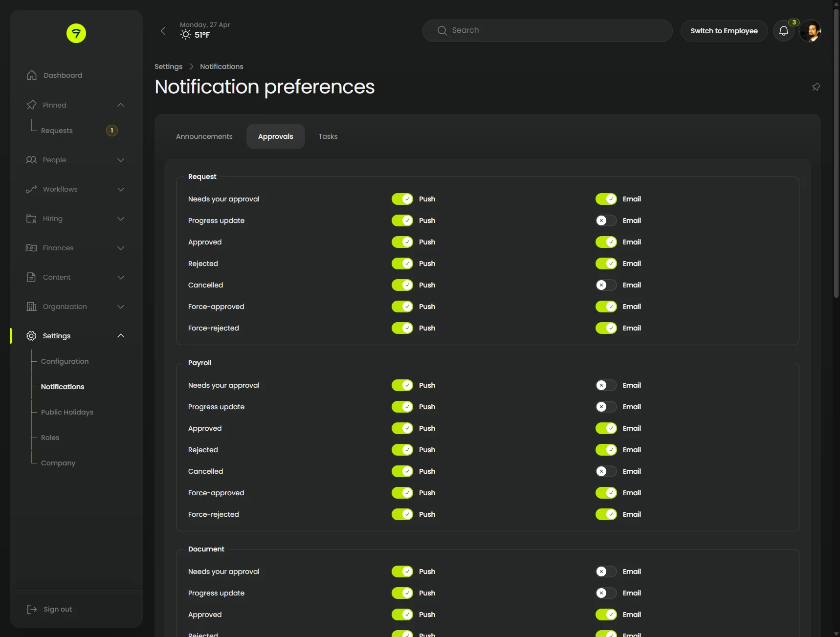The height and width of the screenshot is (637, 840).
Task: Switch to the Announcements tab
Action: 204,136
